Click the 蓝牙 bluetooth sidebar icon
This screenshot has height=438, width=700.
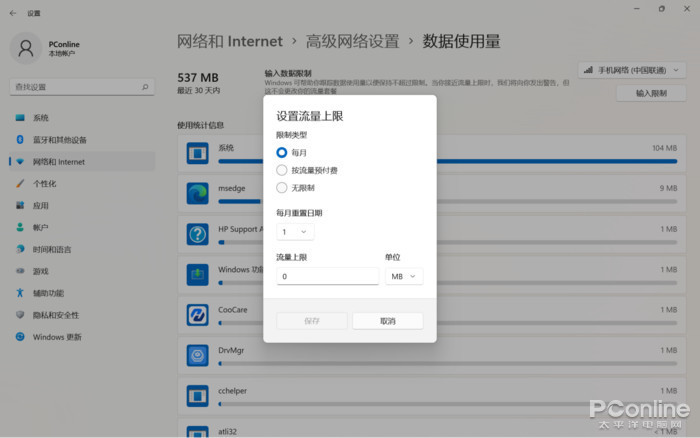(20, 140)
